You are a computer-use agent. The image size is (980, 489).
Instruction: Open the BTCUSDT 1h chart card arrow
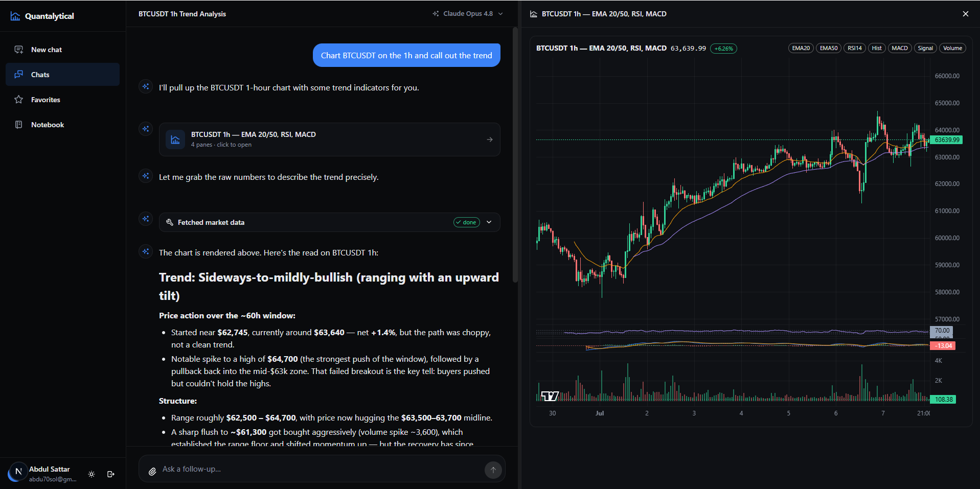(490, 139)
